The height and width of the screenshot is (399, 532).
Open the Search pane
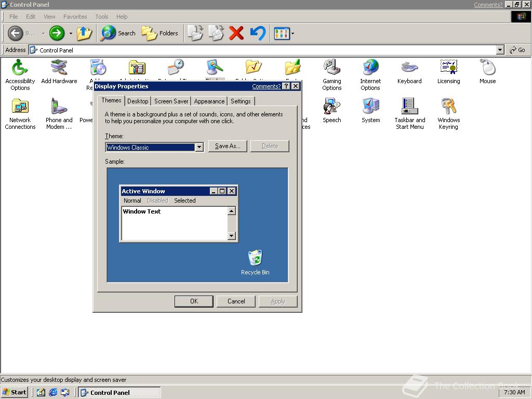click(x=118, y=33)
